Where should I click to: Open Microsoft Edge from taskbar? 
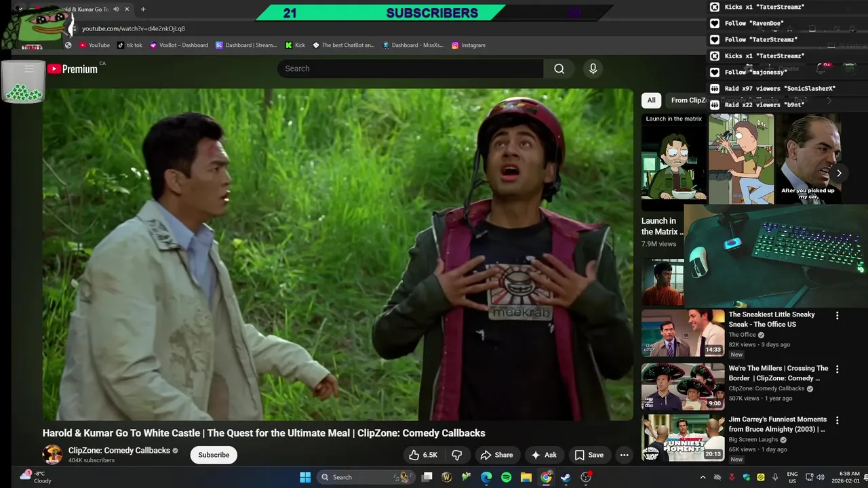pyautogui.click(x=486, y=477)
